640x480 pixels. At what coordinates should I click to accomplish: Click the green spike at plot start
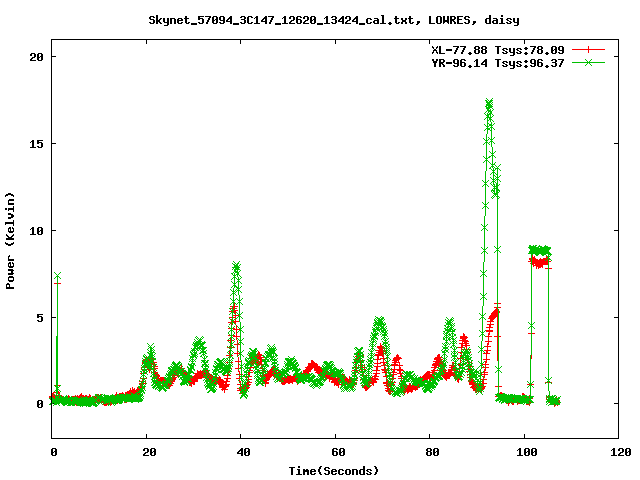(x=57, y=276)
